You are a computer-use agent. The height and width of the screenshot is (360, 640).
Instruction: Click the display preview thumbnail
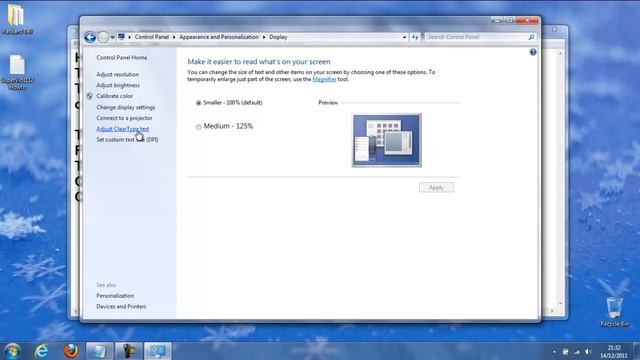(x=387, y=140)
